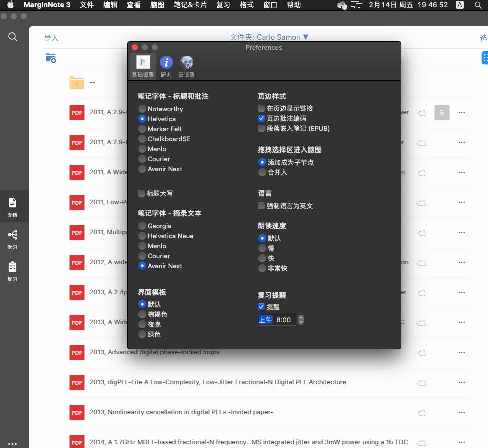Click the grey badge showing 5
Viewport: 488px width, 448px height.
(442, 112)
